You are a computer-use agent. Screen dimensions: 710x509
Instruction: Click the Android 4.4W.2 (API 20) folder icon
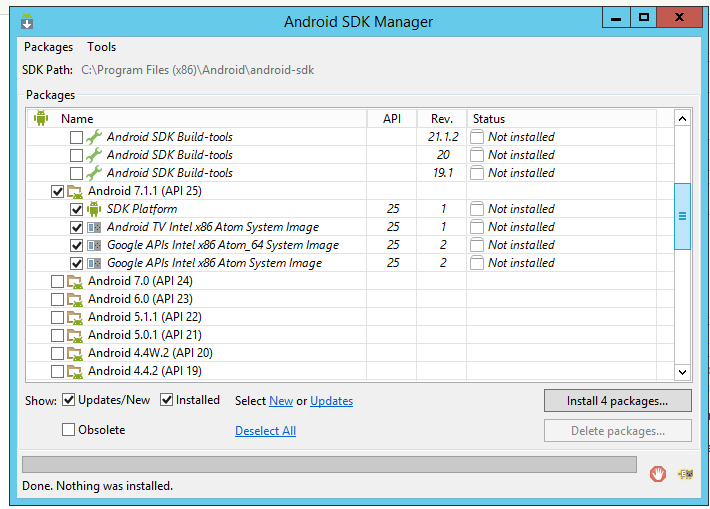point(75,354)
